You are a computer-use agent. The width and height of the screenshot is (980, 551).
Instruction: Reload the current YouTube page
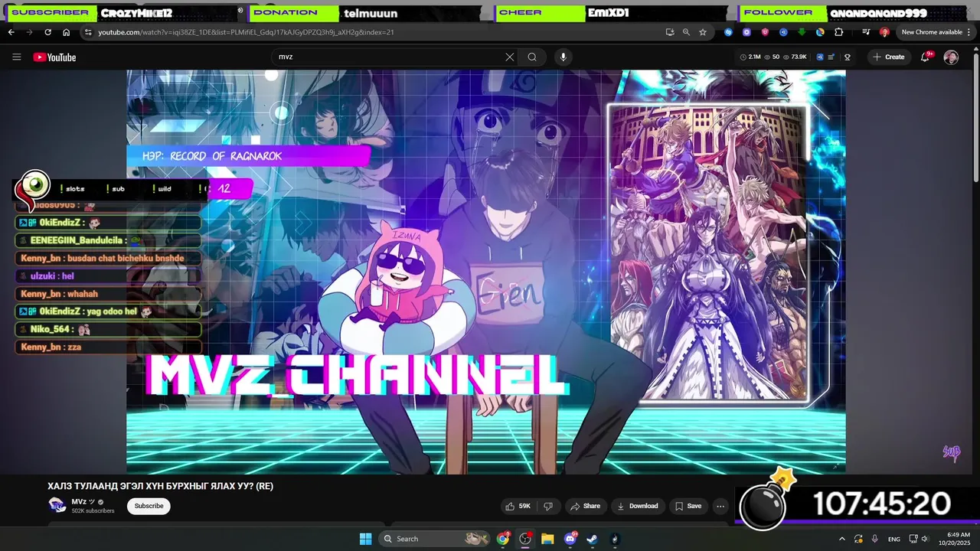[47, 32]
